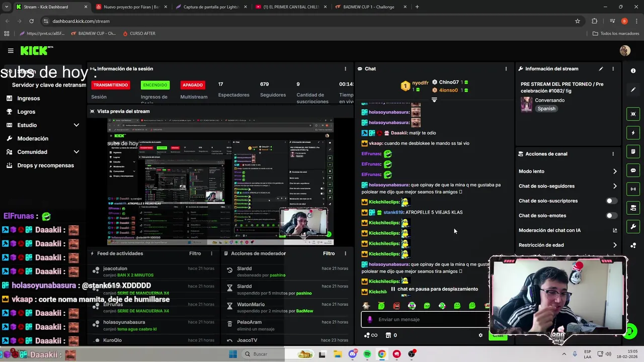
Task: Click the stream preview thumbnail
Action: [220, 182]
